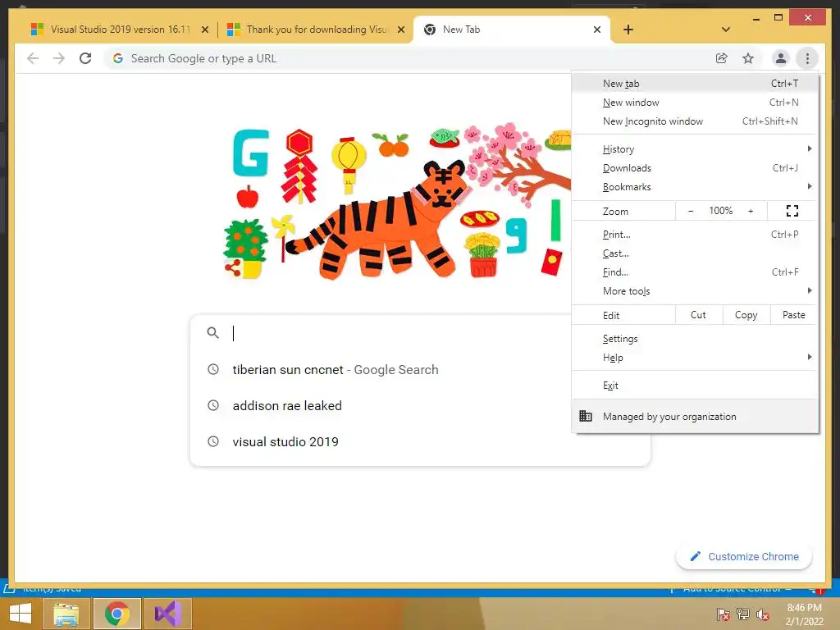Open File Explorer from taskbar
840x630 pixels.
66,614
